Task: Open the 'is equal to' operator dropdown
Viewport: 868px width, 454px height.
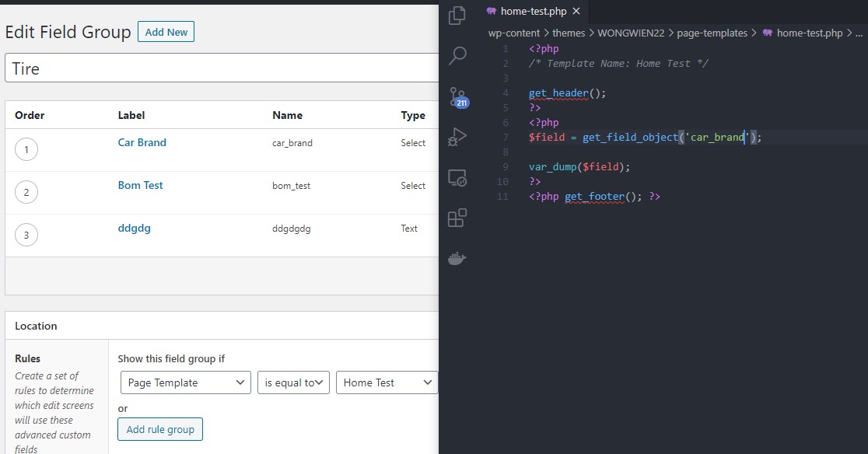Action: [x=293, y=382]
